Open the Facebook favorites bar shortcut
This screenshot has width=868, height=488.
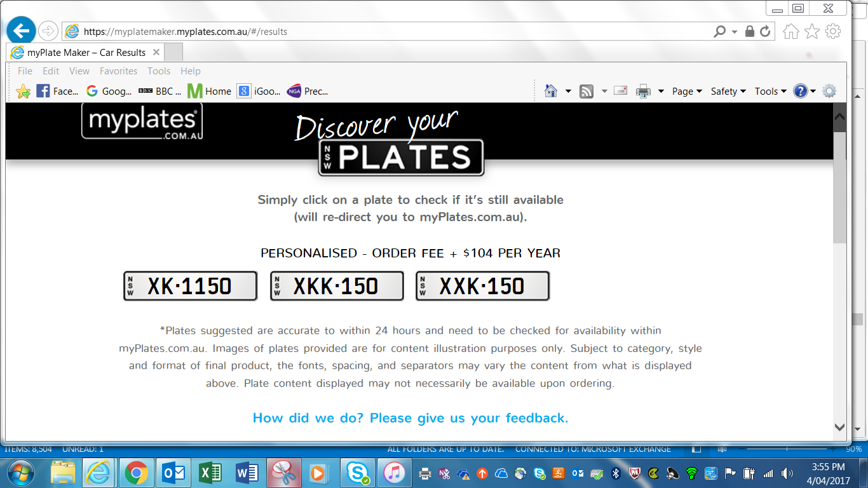click(x=57, y=91)
